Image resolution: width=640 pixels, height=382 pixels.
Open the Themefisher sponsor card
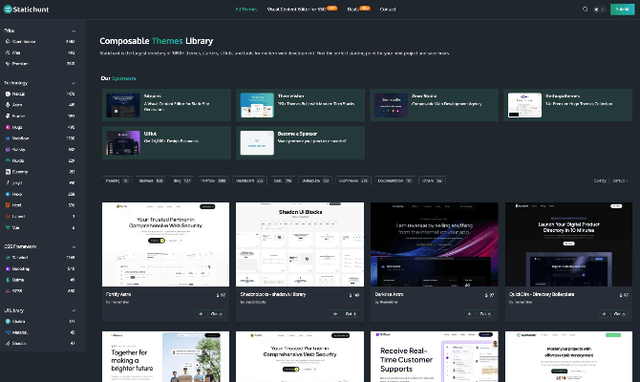(x=300, y=105)
